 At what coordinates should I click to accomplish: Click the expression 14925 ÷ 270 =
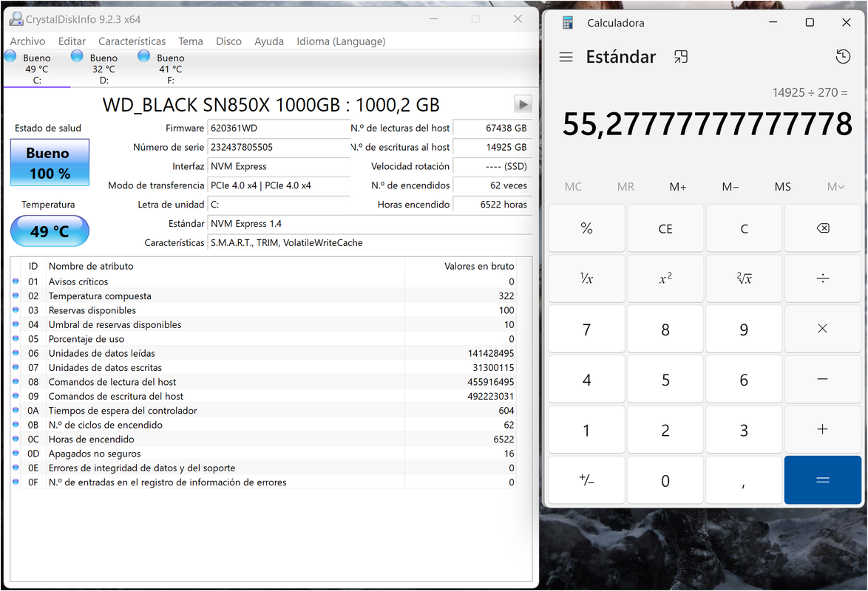[x=810, y=92]
